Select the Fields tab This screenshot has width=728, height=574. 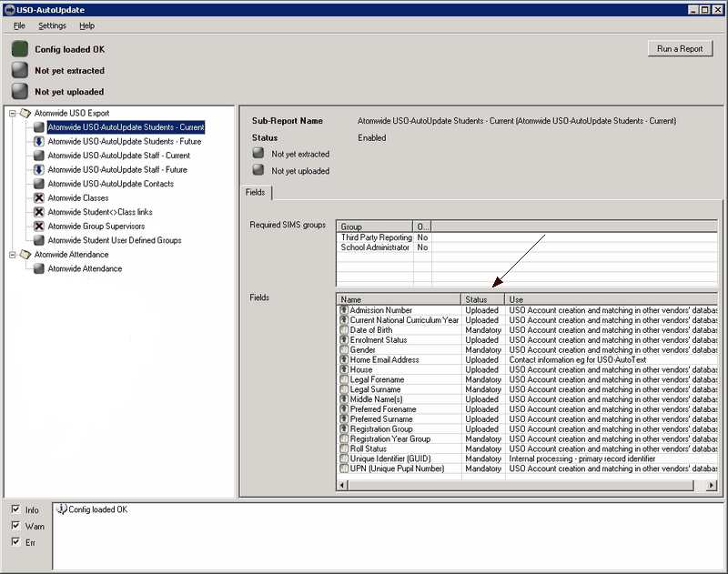[256, 192]
